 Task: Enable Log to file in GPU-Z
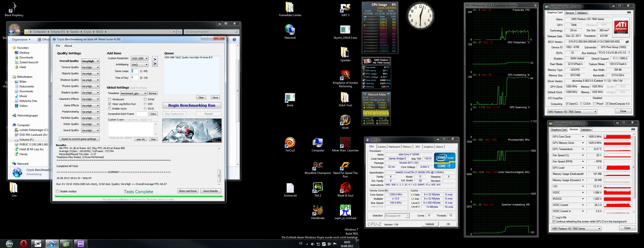click(554, 217)
